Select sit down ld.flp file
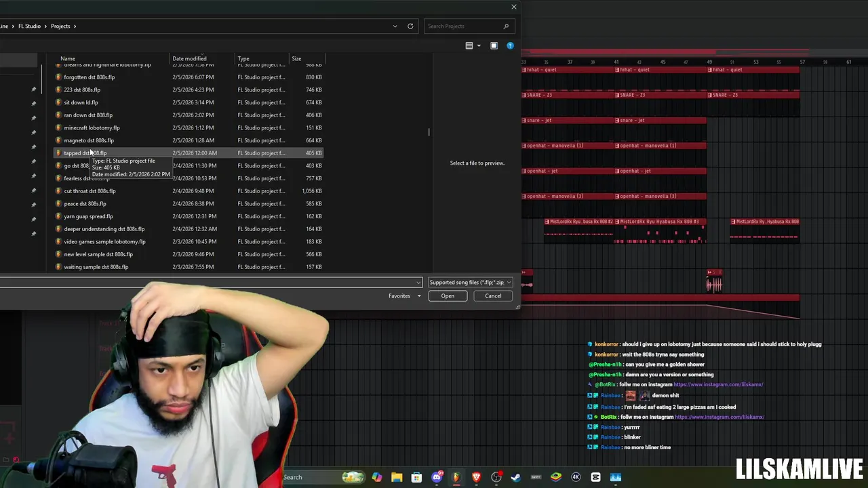 pyautogui.click(x=188, y=102)
